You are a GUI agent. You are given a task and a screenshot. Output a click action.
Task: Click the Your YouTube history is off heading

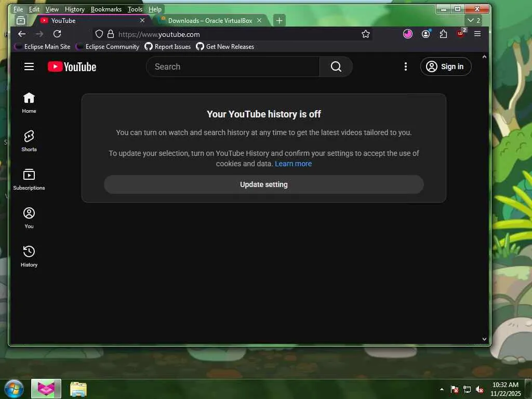coord(263,114)
